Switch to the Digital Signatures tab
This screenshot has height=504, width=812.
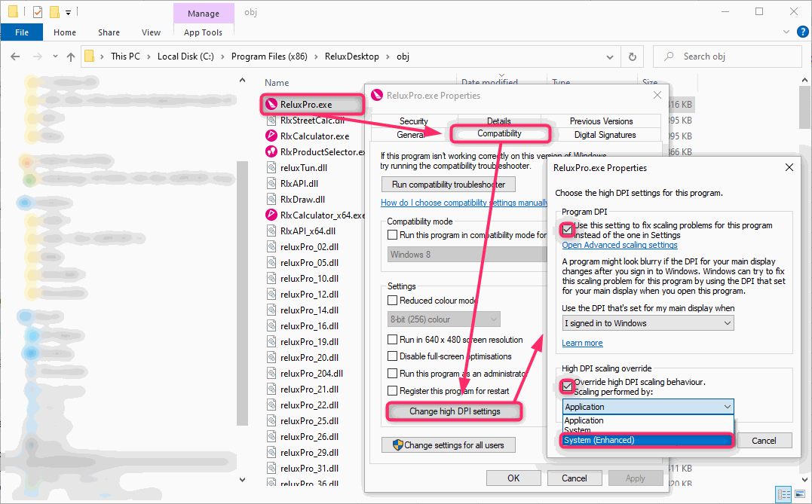(607, 134)
